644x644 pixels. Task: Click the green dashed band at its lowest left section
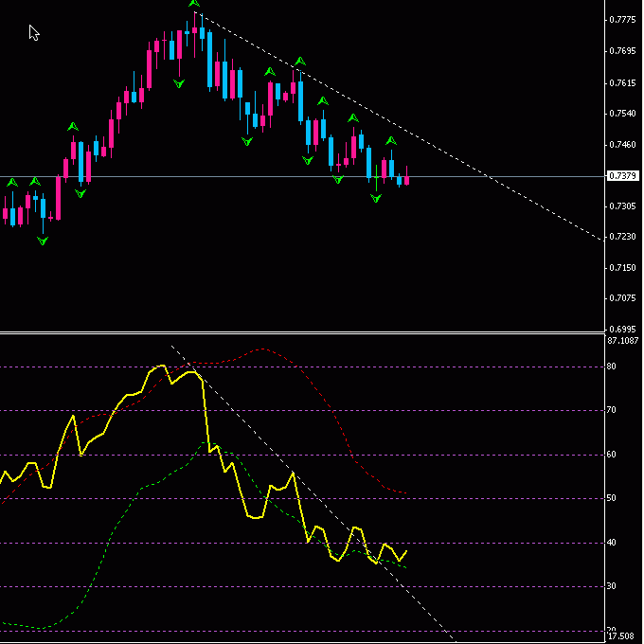38,627
